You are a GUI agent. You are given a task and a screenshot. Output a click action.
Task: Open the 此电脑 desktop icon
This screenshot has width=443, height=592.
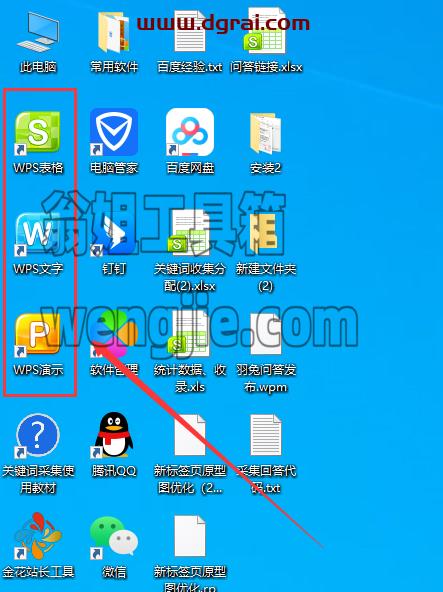click(x=38, y=32)
